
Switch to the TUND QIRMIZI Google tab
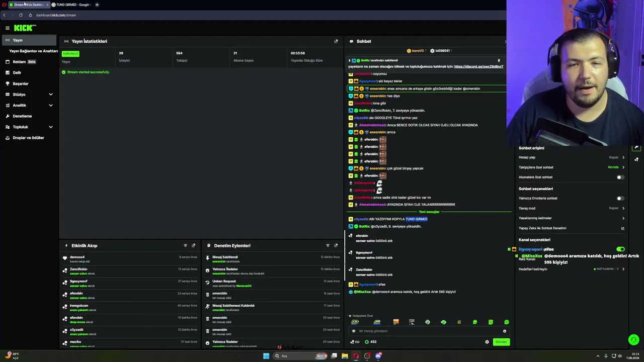pyautogui.click(x=72, y=5)
